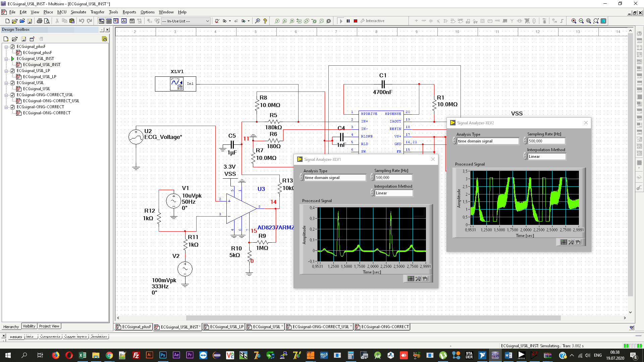644x362 pixels.
Task: Click the Print icon in the toolbar
Action: (x=39, y=21)
